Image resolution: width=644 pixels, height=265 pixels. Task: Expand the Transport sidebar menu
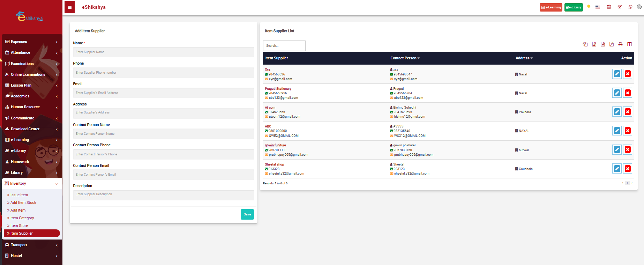[31, 245]
